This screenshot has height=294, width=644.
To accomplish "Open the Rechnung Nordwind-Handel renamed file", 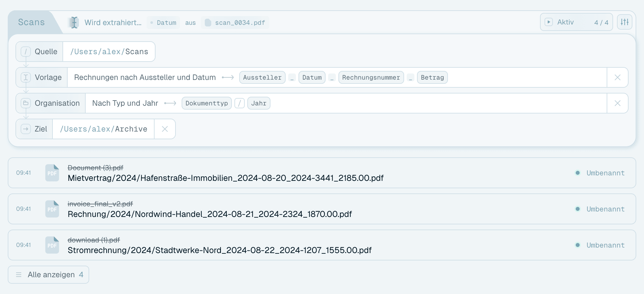I will point(210,214).
